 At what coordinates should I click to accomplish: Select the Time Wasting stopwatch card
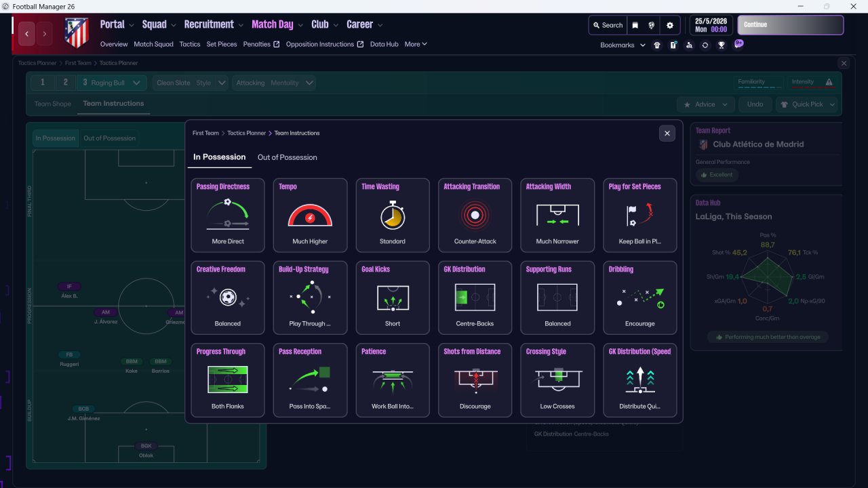(x=393, y=216)
